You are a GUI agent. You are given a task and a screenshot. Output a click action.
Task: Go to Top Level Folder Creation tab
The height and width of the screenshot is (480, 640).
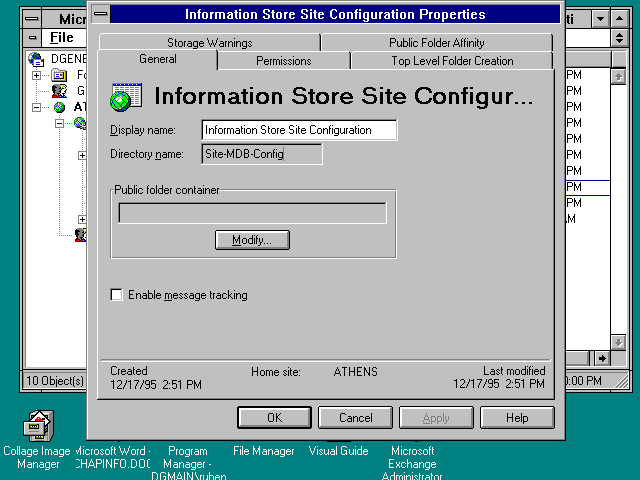[452, 61]
